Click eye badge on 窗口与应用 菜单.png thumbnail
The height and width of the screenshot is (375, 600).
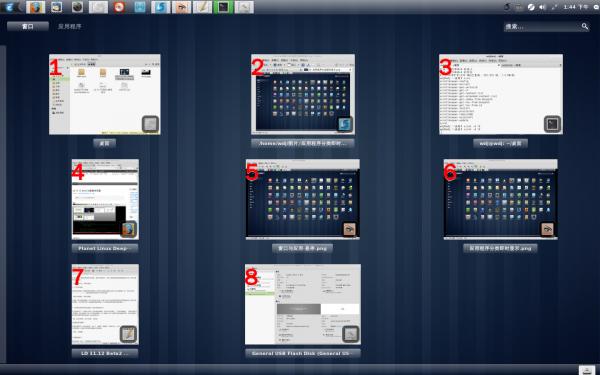click(349, 229)
